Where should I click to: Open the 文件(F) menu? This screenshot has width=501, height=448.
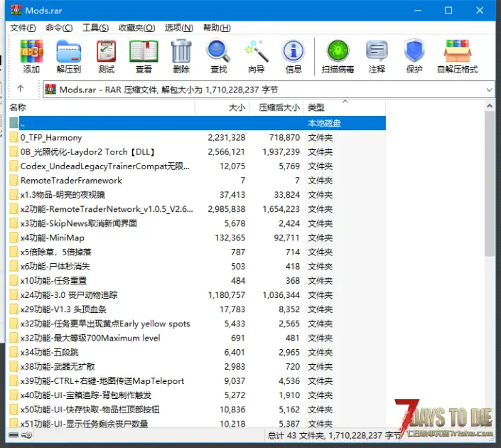click(23, 28)
